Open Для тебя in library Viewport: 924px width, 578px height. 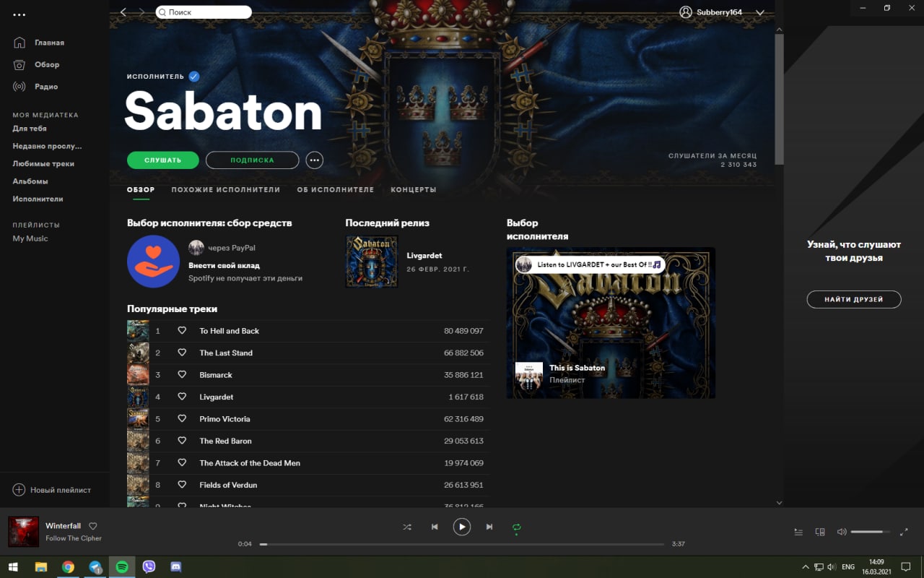pyautogui.click(x=30, y=129)
